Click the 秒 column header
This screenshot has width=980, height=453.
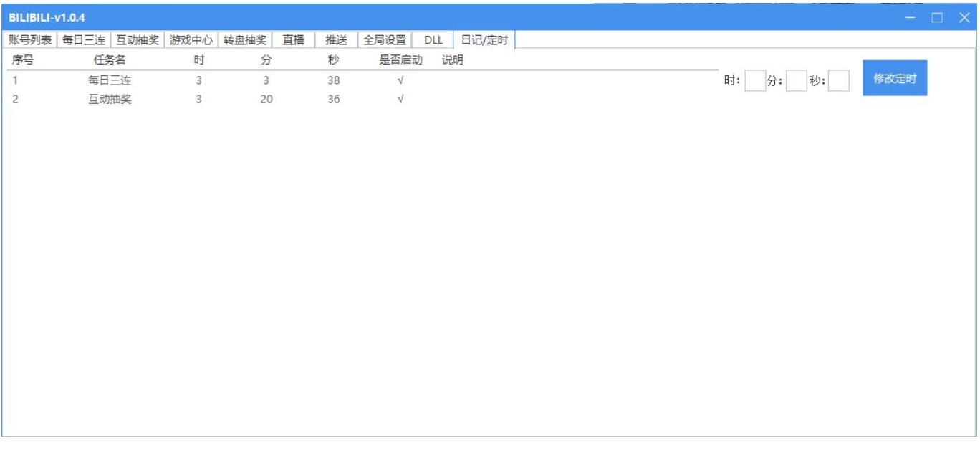[x=334, y=60]
